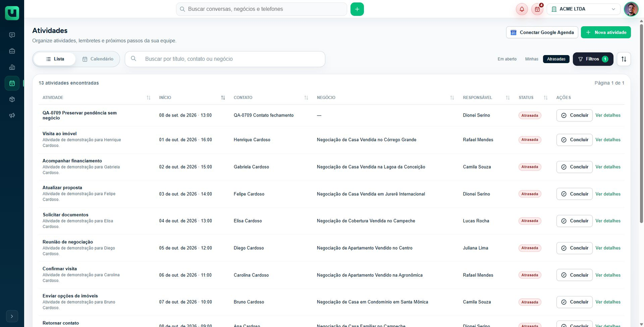644x327 pixels.
Task: Open the bell notifications icon
Action: [522, 9]
